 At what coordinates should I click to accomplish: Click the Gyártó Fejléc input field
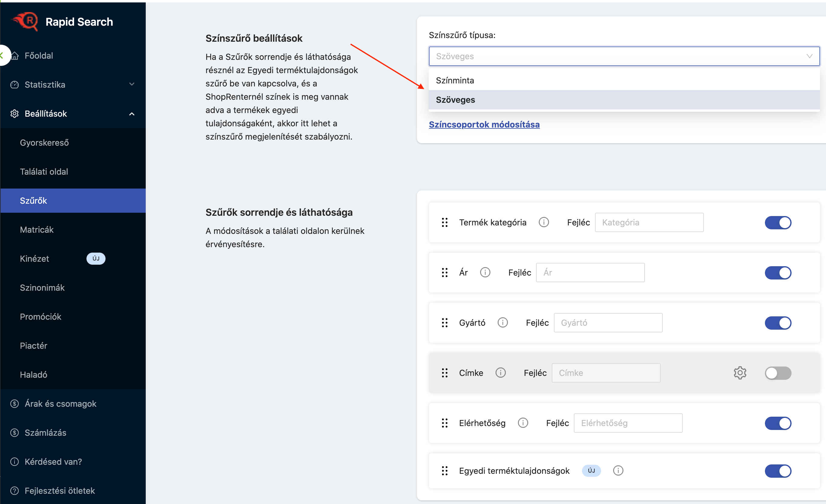pos(608,323)
